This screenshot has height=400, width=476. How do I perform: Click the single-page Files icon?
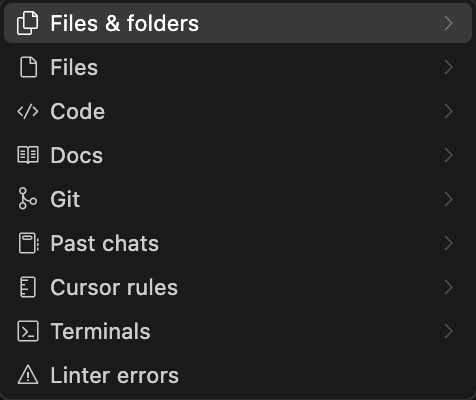pos(28,67)
